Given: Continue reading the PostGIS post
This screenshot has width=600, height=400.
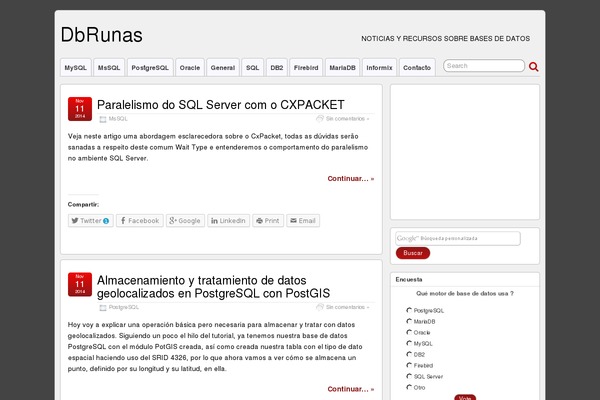Looking at the screenshot, I should pyautogui.click(x=351, y=389).
